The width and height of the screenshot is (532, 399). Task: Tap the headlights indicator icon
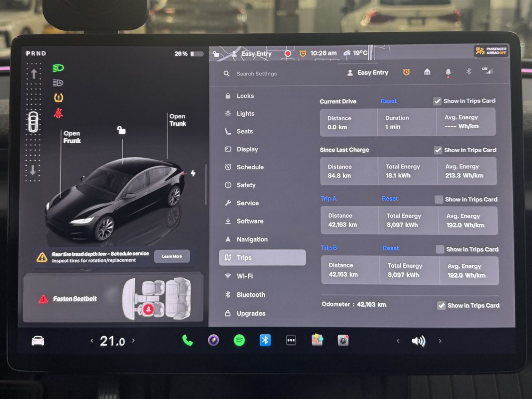(x=58, y=68)
